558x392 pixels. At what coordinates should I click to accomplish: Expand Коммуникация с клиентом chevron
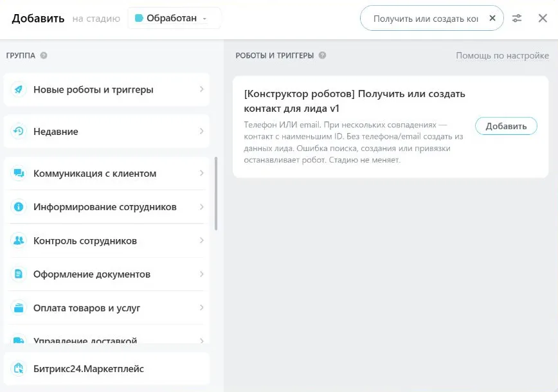pyautogui.click(x=202, y=174)
